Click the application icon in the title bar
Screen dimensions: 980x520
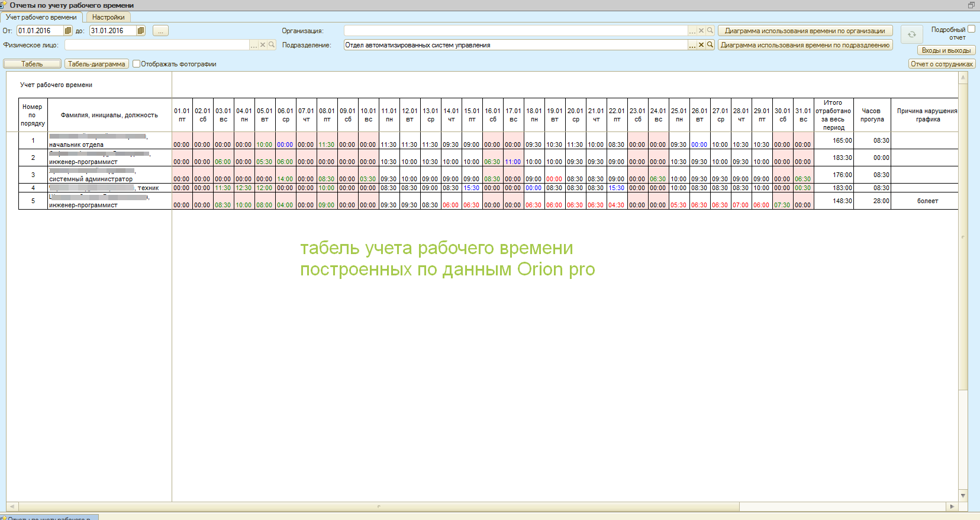pyautogui.click(x=4, y=5)
